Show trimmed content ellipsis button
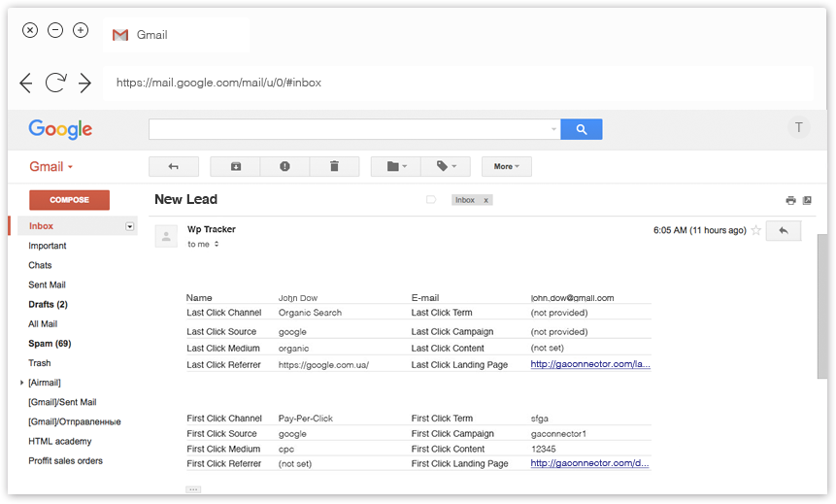Viewport: 836px width, 504px height. pos(193,489)
